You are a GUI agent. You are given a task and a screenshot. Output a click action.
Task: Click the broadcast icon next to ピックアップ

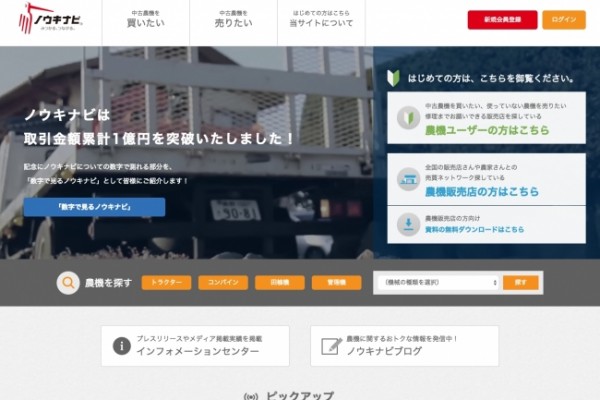(x=251, y=396)
